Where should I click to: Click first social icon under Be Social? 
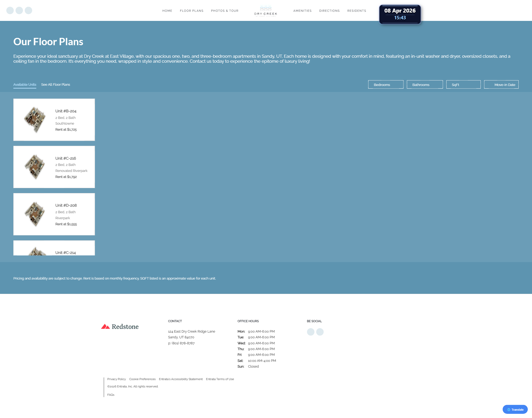(x=310, y=332)
